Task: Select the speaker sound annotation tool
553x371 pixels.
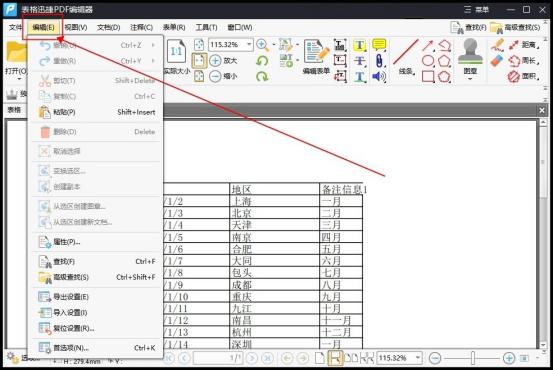Action: pyautogui.click(x=379, y=77)
